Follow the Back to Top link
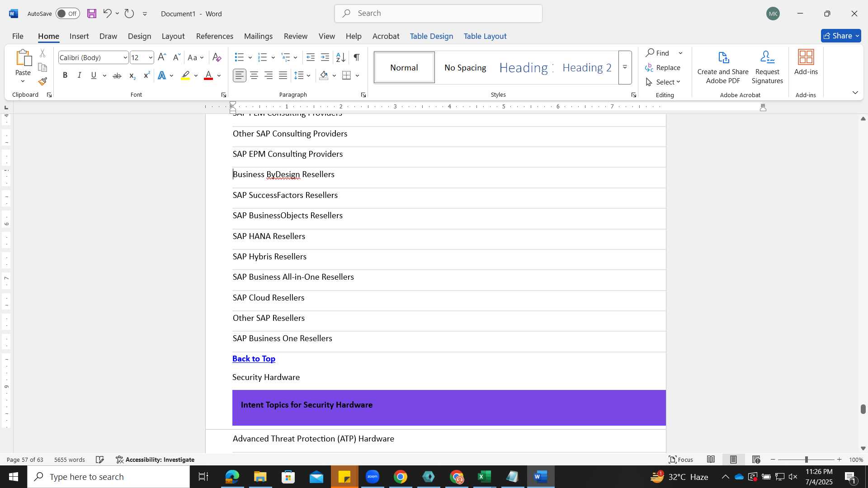The image size is (868, 488). (x=254, y=359)
